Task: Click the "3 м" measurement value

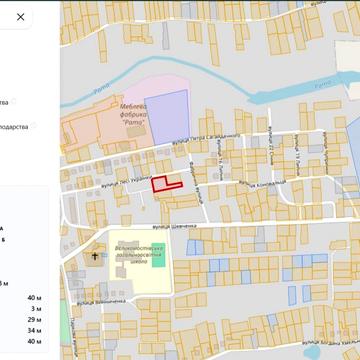Action: tap(36, 309)
